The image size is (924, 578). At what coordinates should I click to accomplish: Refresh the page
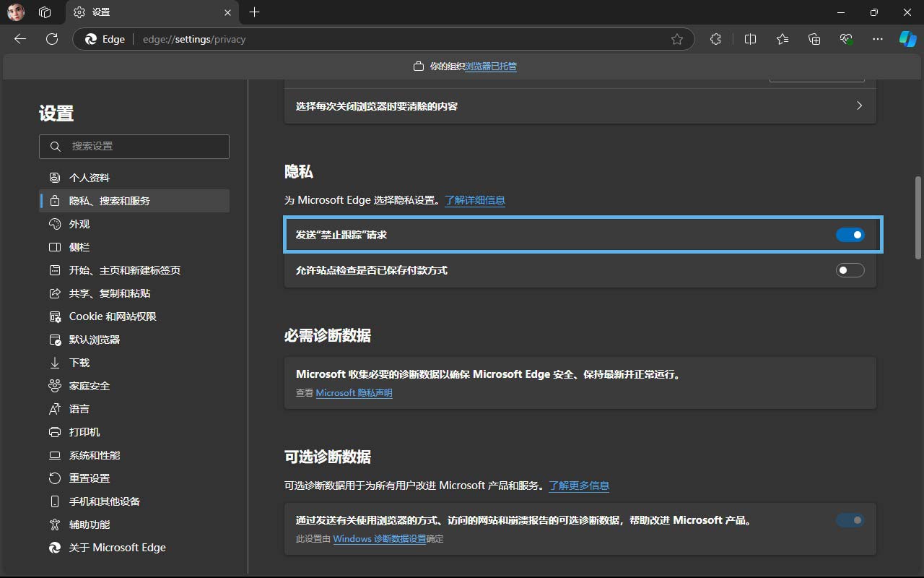52,39
